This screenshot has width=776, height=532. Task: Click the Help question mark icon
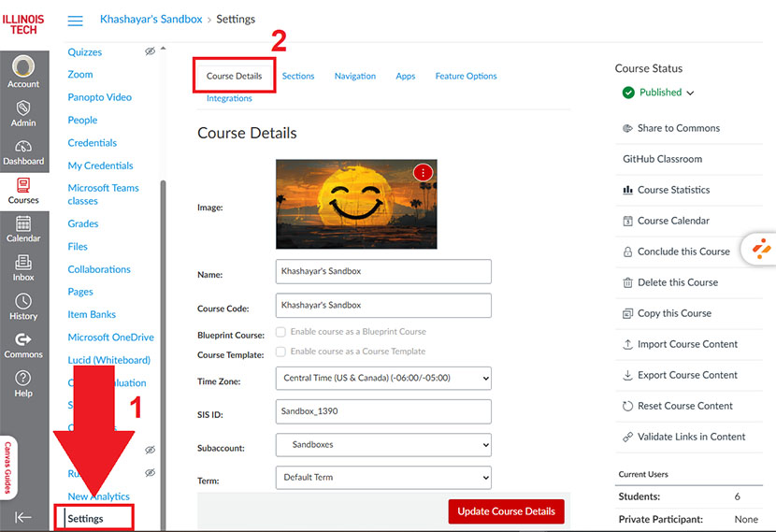tap(23, 379)
